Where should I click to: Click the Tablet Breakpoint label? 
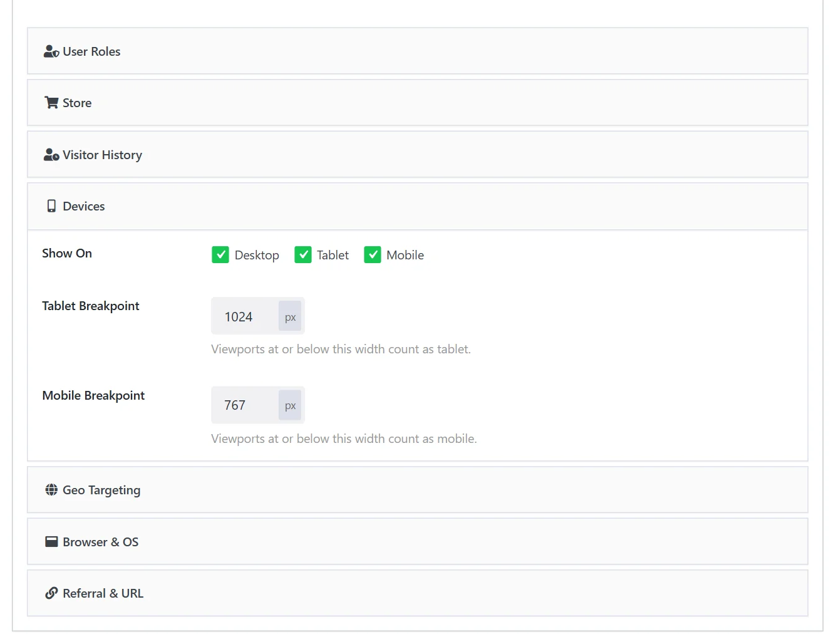click(91, 306)
